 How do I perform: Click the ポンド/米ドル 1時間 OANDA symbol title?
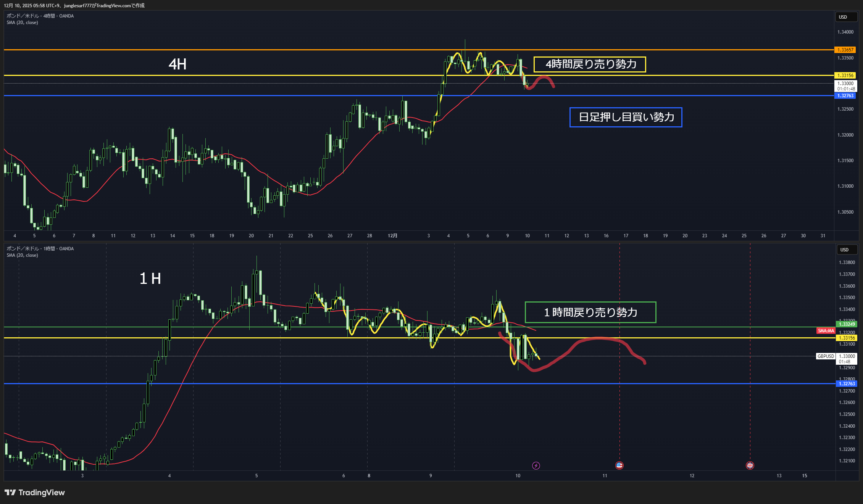40,249
